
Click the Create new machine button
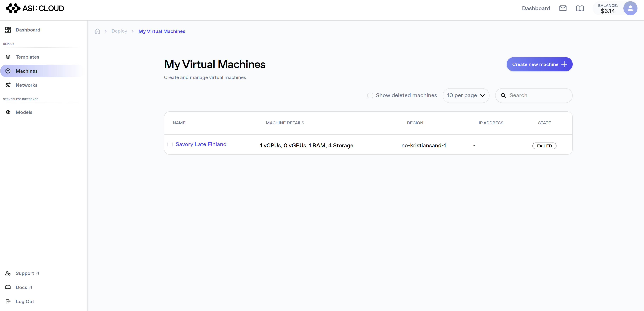[539, 64]
